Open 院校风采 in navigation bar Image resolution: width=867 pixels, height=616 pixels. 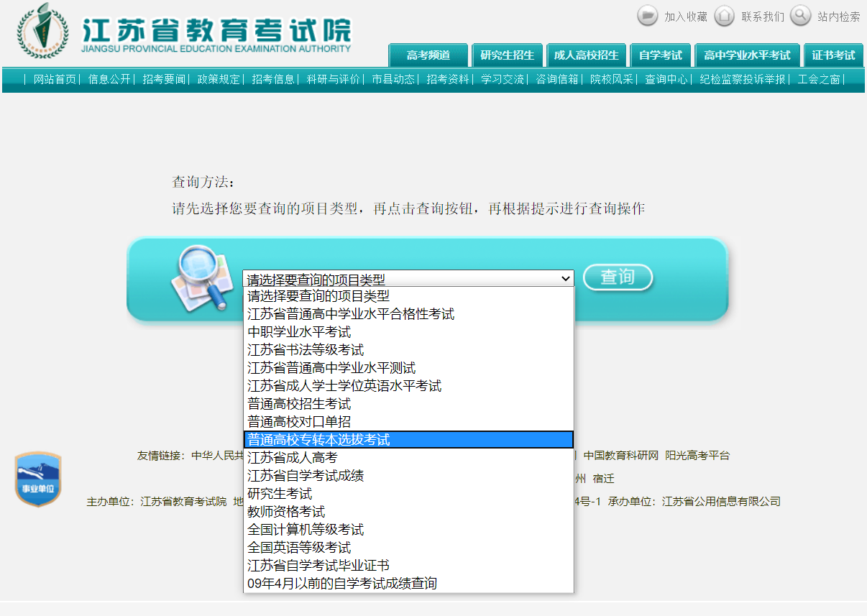[612, 80]
